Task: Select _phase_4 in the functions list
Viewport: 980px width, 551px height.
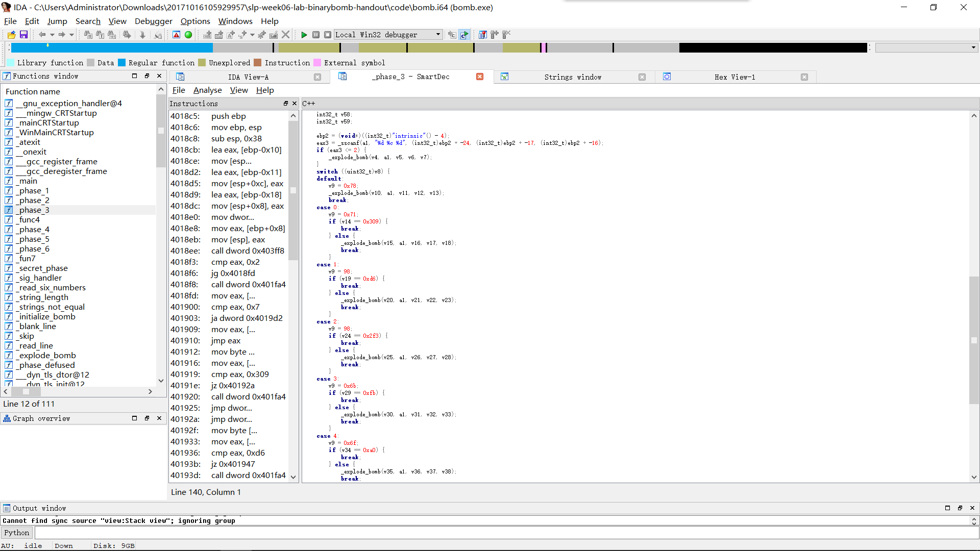Action: click(x=34, y=229)
